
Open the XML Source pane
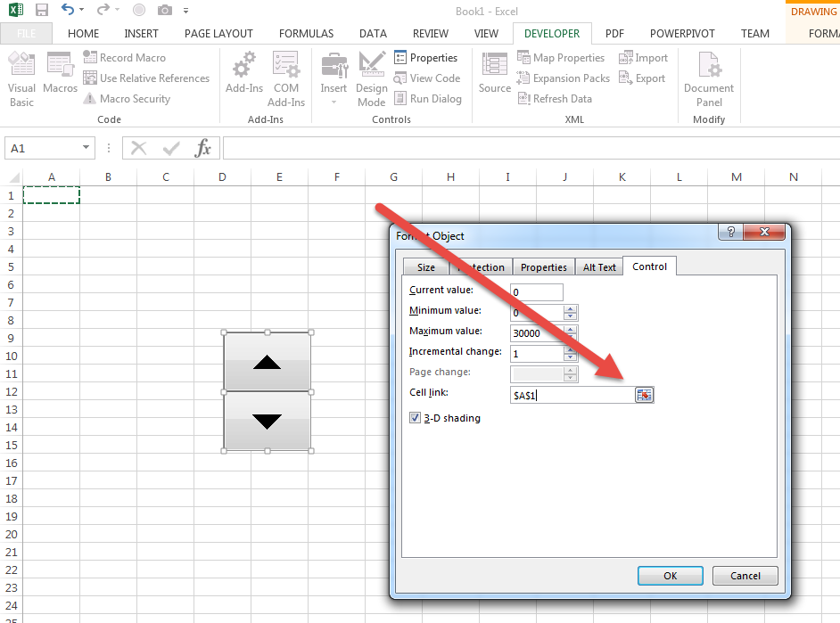point(494,71)
